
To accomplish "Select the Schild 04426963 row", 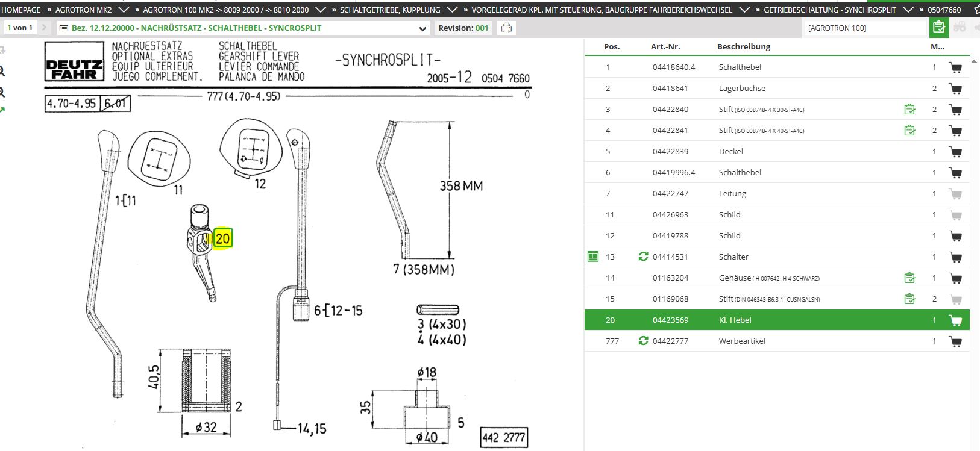I will [777, 214].
